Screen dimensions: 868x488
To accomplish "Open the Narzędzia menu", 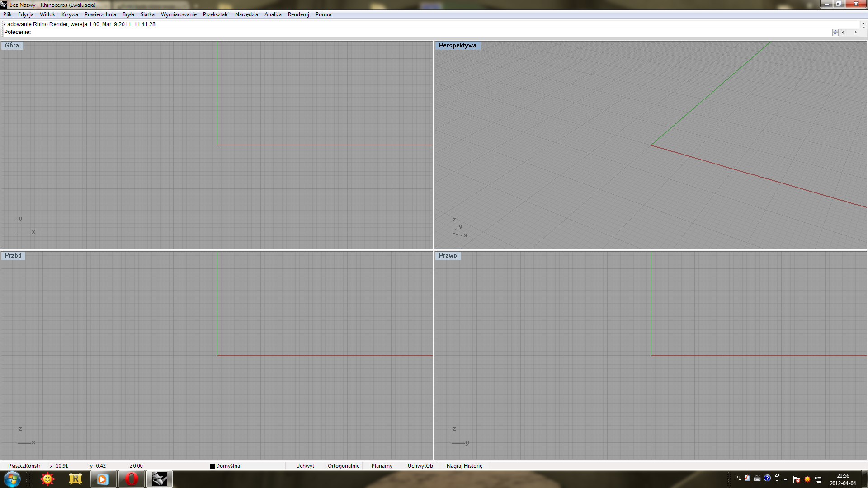I will (x=246, y=14).
